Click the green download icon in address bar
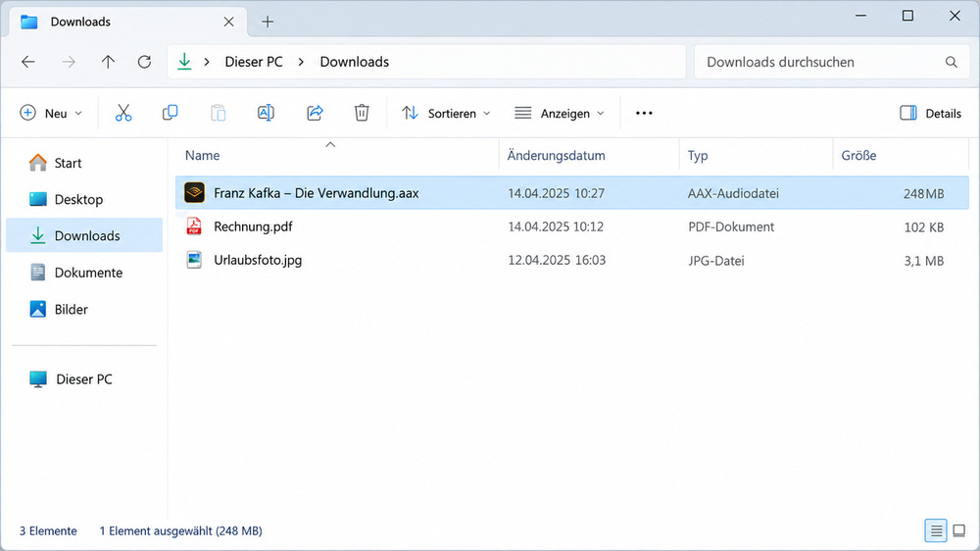Image resolution: width=980 pixels, height=551 pixels. point(184,62)
